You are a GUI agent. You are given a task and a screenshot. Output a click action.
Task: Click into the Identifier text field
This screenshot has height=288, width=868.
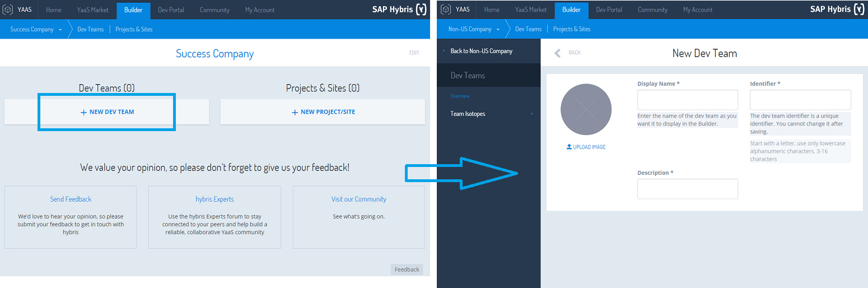800,100
